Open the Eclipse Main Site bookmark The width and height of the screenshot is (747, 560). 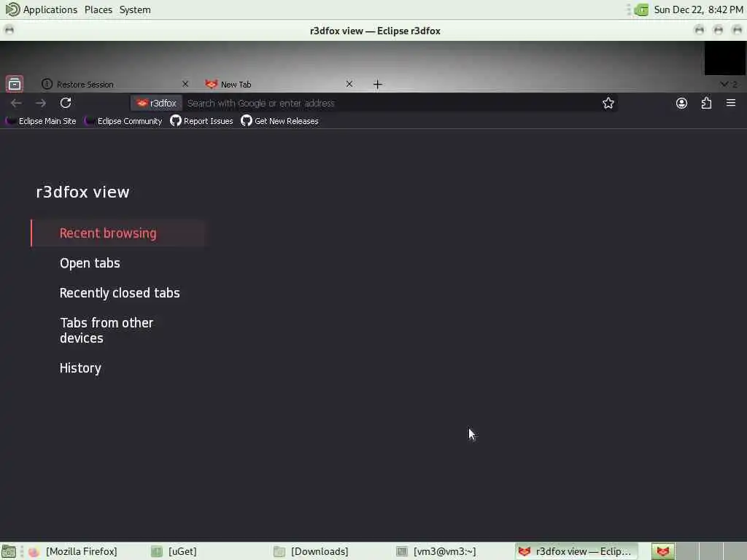[x=41, y=121]
